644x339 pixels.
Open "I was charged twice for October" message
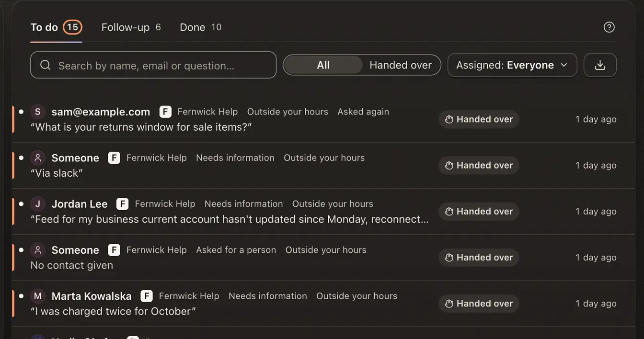tap(113, 311)
